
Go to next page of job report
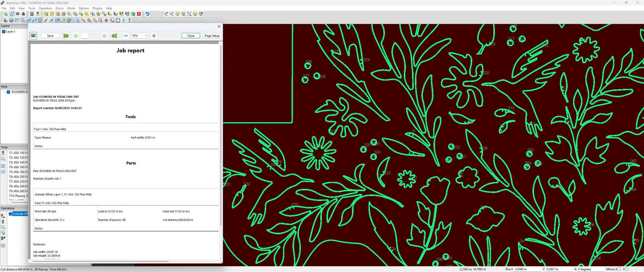tap(105, 35)
